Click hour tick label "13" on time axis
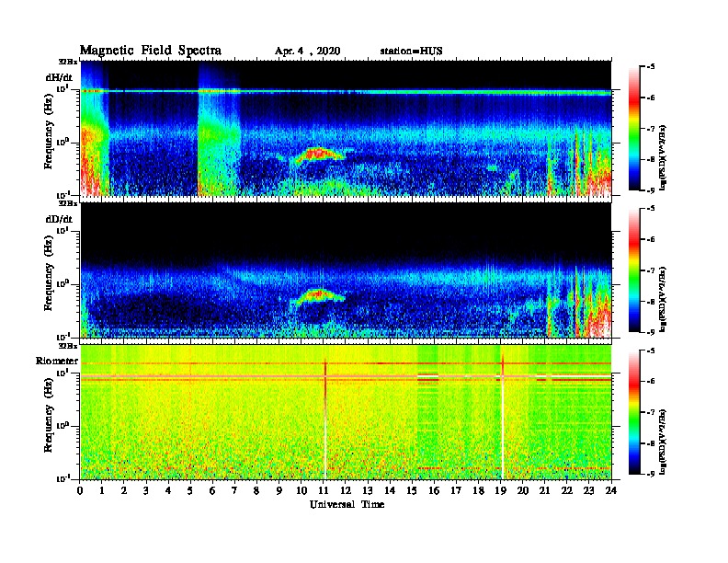This screenshot has height=563, width=728. pyautogui.click(x=368, y=490)
